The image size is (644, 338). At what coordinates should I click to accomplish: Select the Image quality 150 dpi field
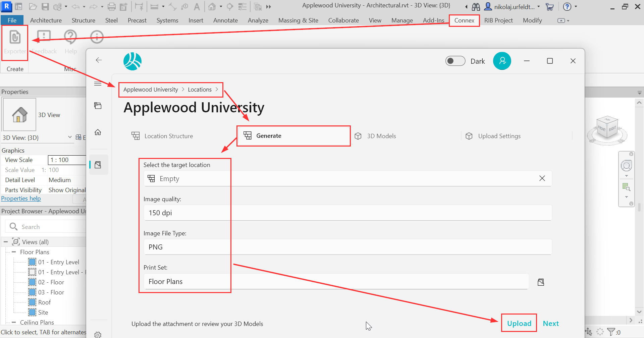pos(347,213)
